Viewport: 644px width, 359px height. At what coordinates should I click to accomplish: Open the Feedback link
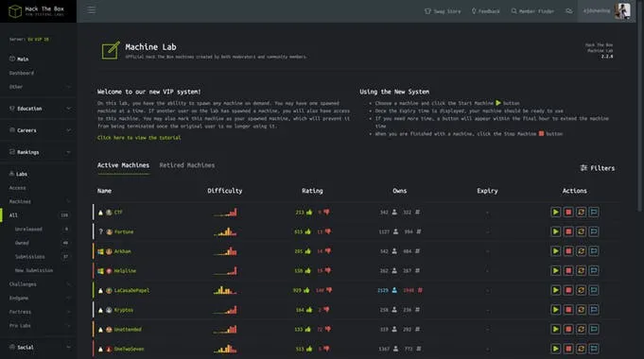(x=485, y=11)
